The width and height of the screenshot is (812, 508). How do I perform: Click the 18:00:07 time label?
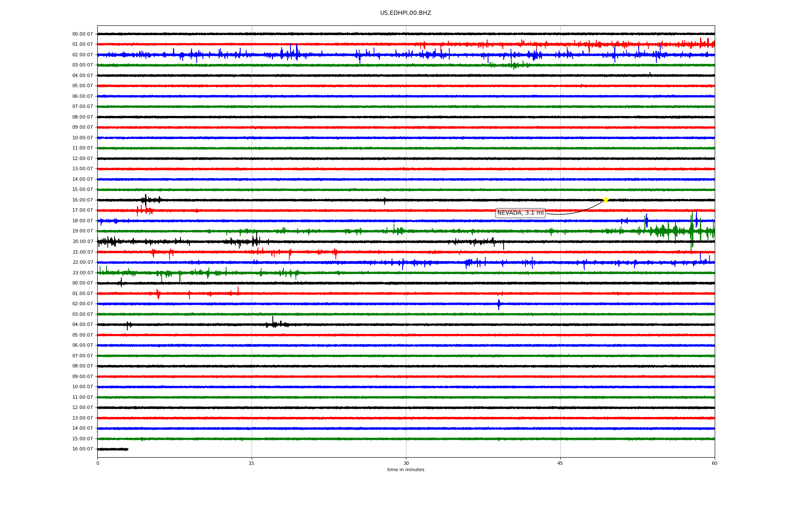pos(82,221)
